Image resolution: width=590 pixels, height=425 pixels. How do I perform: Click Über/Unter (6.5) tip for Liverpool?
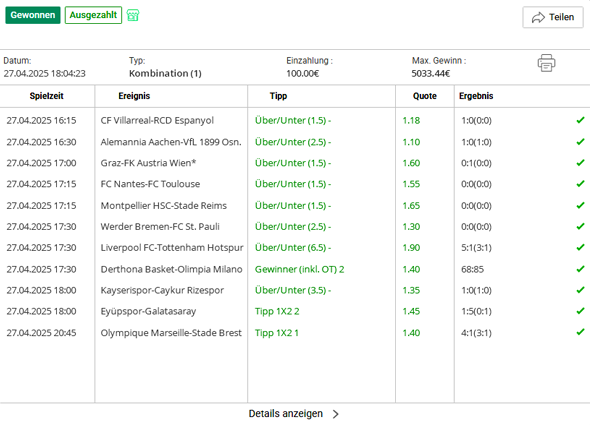(293, 248)
